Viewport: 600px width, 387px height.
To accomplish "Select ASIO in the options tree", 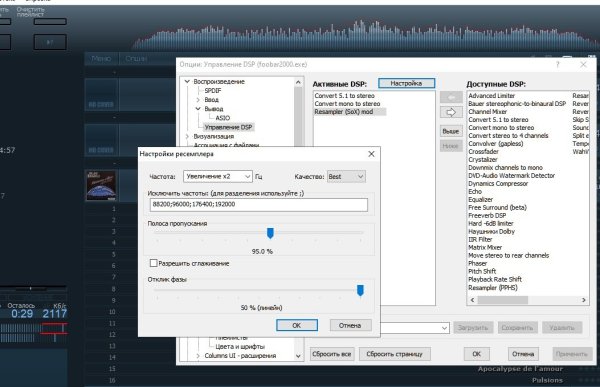I will tap(222, 118).
